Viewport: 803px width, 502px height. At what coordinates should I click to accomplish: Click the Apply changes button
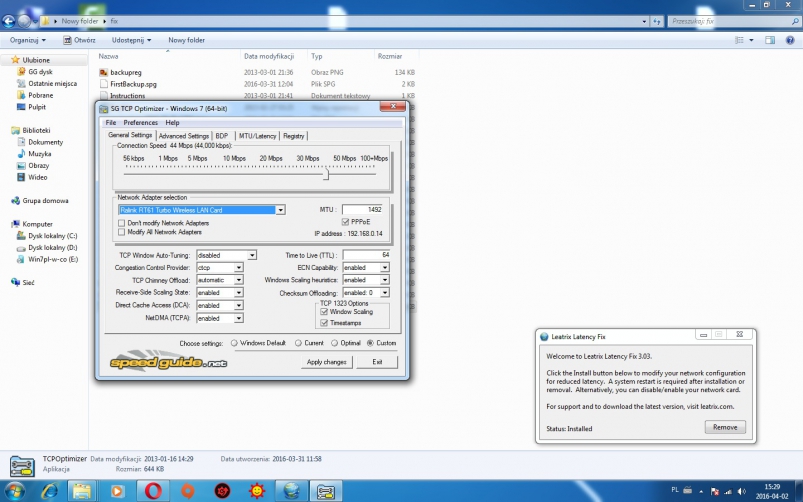pos(327,362)
